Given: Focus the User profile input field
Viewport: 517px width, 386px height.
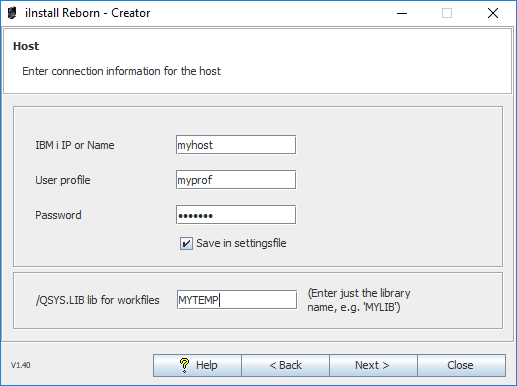Looking at the screenshot, I should coord(236,180).
